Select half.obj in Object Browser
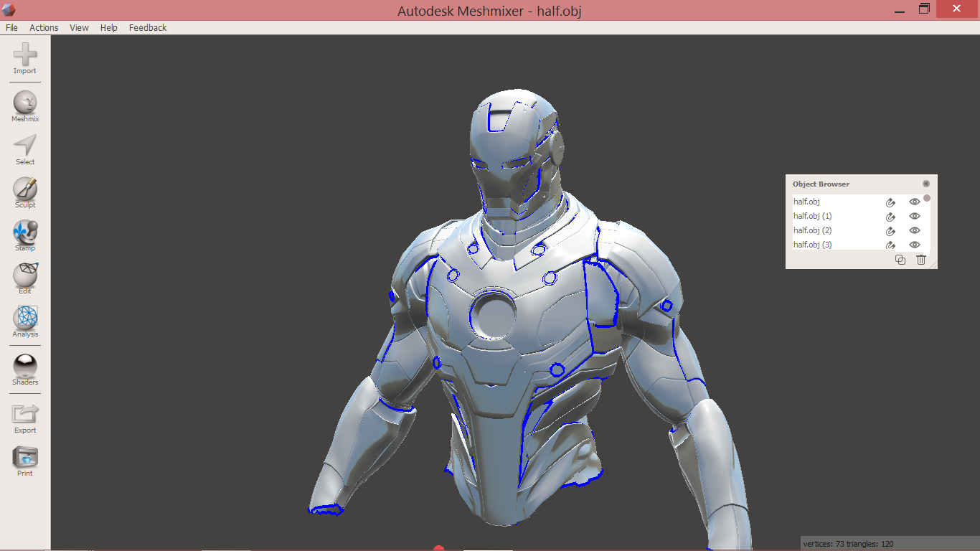980x551 pixels. tap(806, 202)
